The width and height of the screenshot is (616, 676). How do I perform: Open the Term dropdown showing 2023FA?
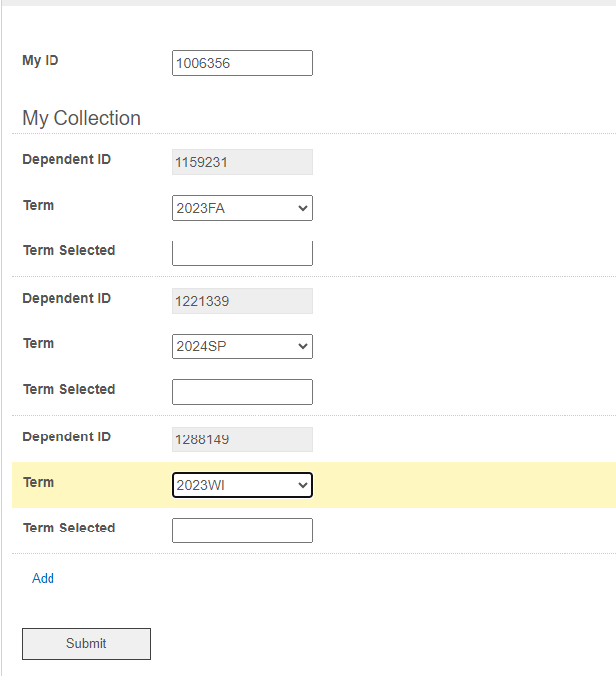pos(242,208)
